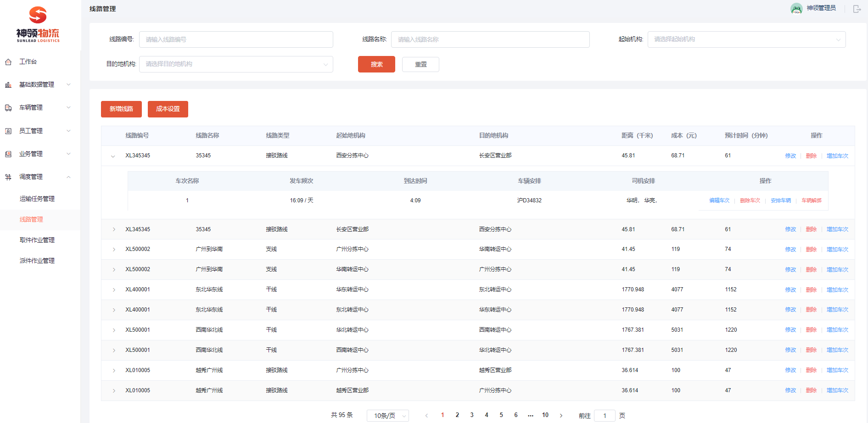Open the 10条/页 page size dropdown

tap(388, 416)
